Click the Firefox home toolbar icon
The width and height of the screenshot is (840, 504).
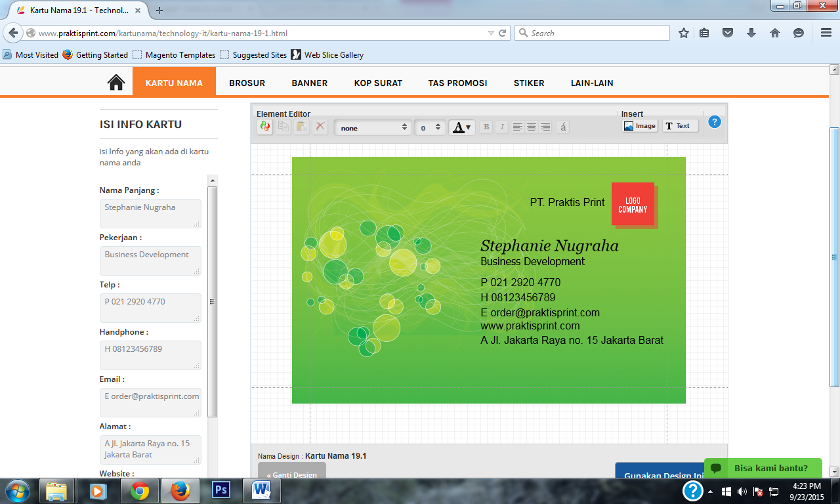pos(775,33)
